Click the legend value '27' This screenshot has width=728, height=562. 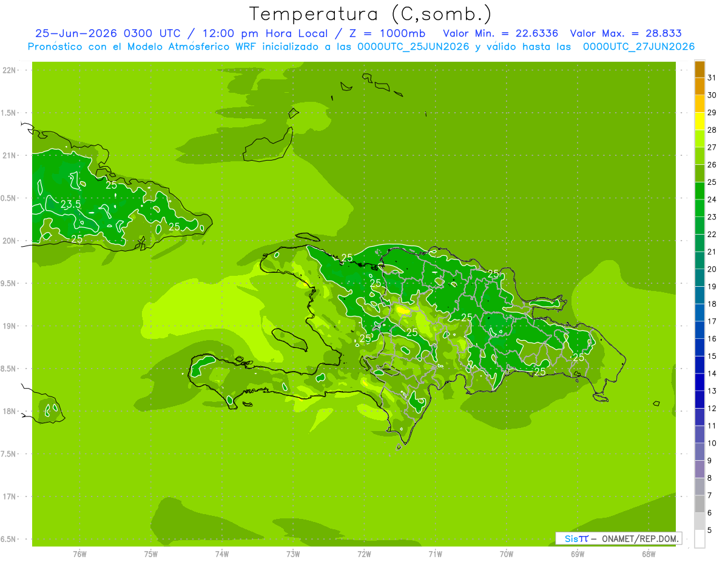[712, 147]
